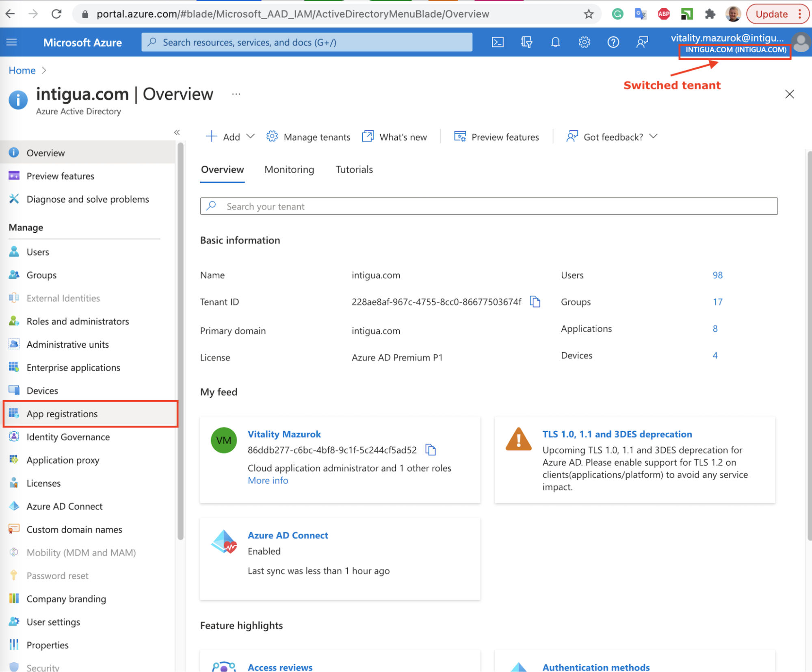Switch to the Tutorials tab
Screen dimensions: 812x672
[354, 169]
